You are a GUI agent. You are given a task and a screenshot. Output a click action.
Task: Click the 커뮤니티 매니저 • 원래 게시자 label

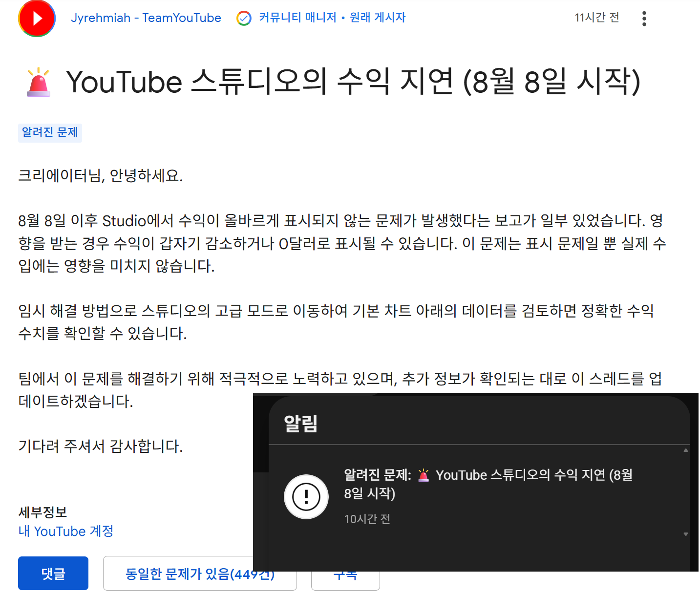pyautogui.click(x=332, y=18)
